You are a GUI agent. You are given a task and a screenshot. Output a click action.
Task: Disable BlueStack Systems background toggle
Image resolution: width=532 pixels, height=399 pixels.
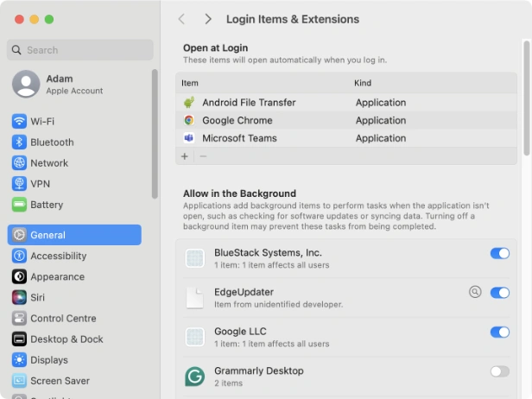click(x=499, y=253)
